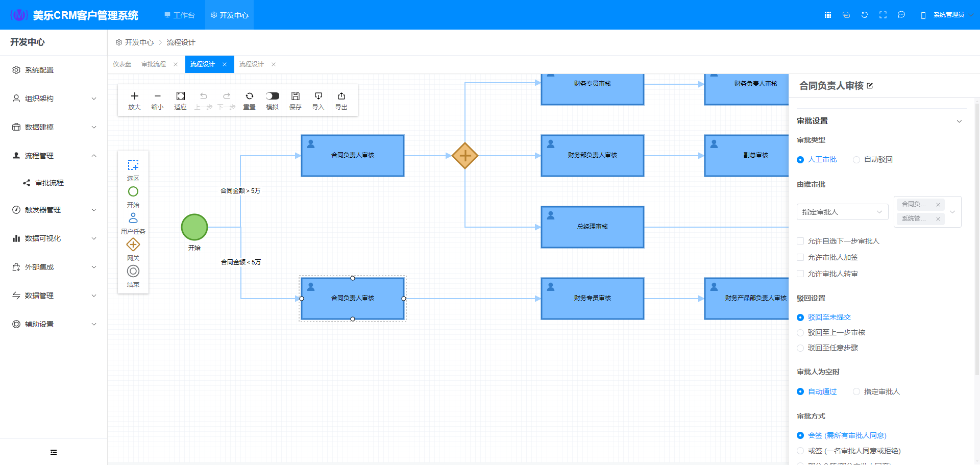980x465 pixels.
Task: Select 驳回至上一步审核 radio option
Action: 800,333
